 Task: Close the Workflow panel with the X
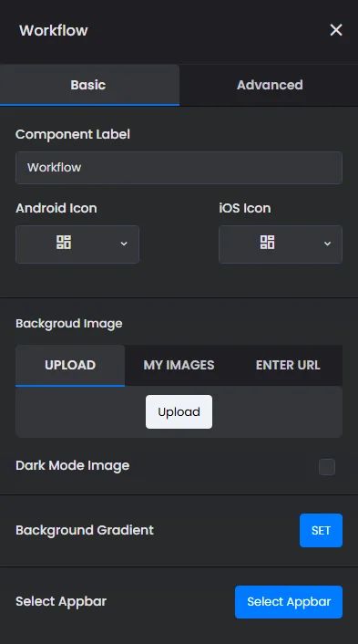(x=336, y=30)
